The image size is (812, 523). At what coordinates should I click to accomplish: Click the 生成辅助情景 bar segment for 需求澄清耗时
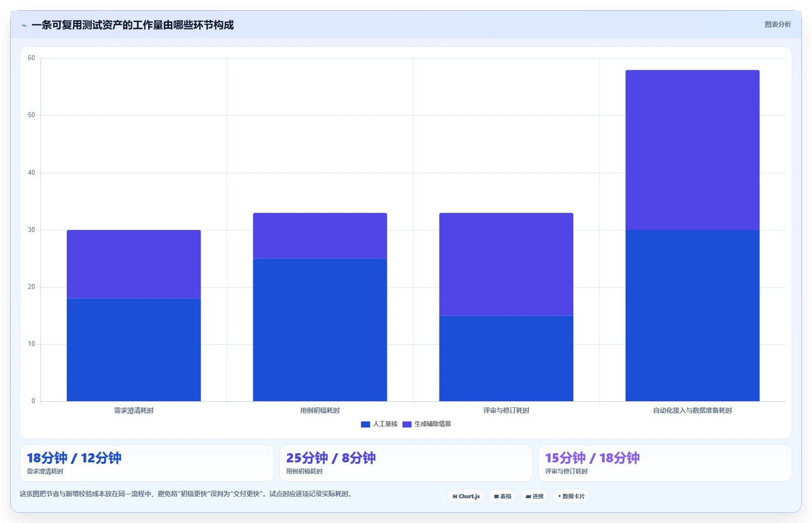point(133,264)
